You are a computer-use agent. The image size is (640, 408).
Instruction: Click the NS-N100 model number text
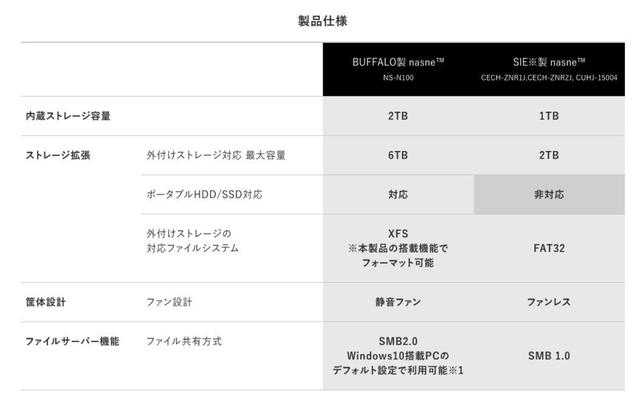(398, 78)
